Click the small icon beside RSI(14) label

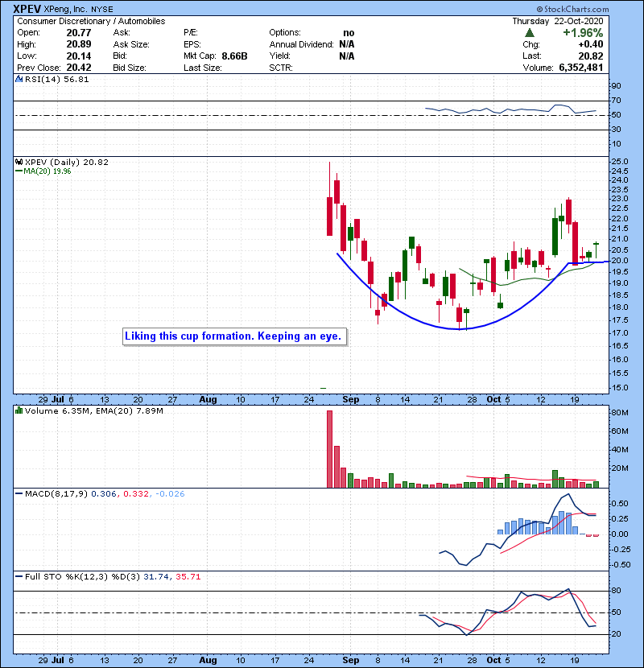click(19, 80)
